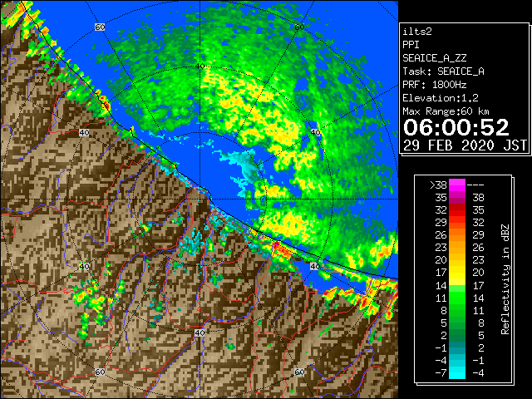Click the right-column '-4' legend value

(x=479, y=373)
